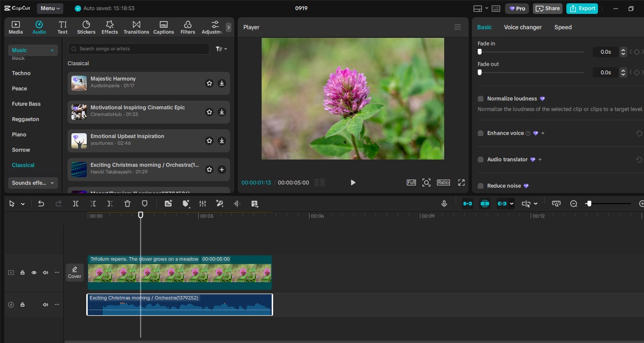Zoom out the timeline with the magnifier icon
This screenshot has height=343, width=644.
click(574, 204)
